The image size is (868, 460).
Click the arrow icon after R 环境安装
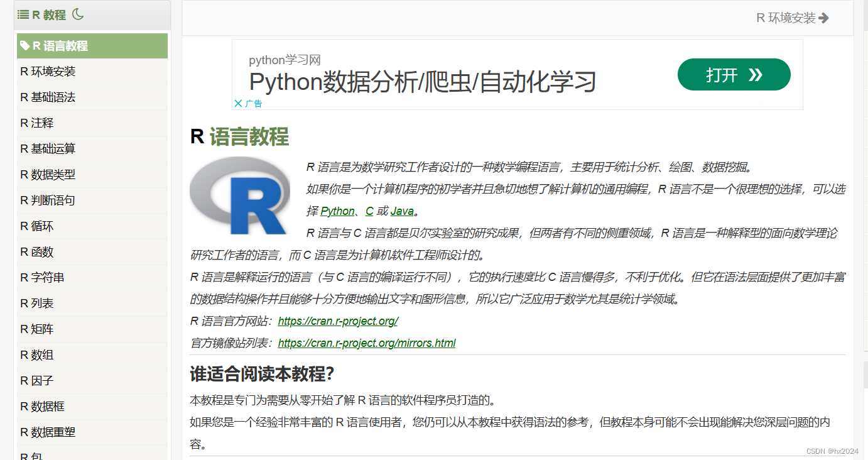(824, 18)
